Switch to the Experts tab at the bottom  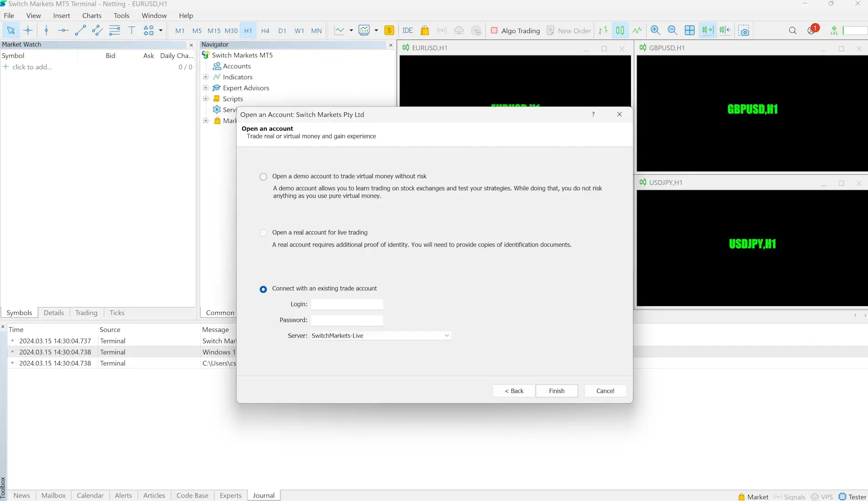[x=230, y=495]
